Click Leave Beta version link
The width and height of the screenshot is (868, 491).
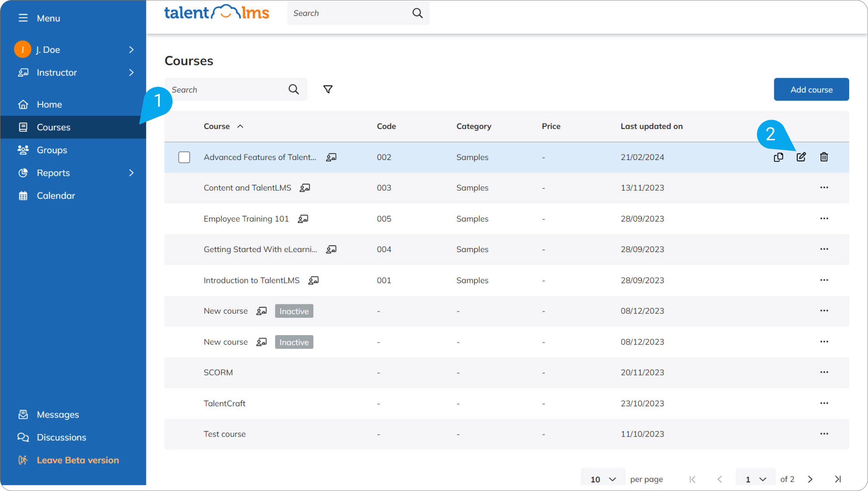[78, 460]
